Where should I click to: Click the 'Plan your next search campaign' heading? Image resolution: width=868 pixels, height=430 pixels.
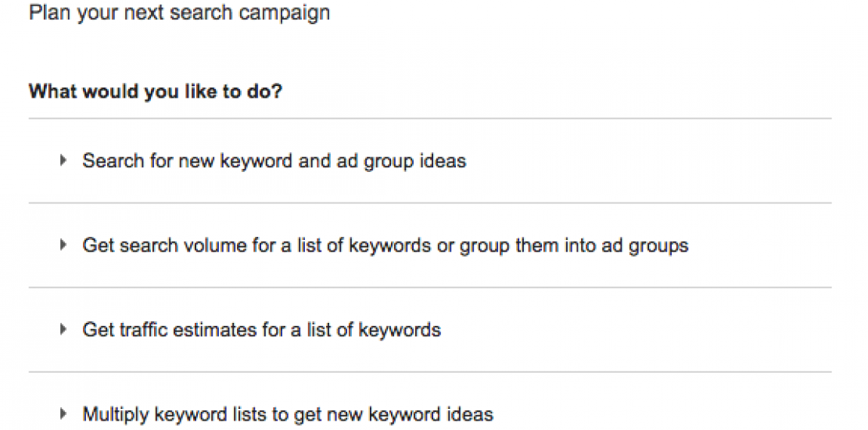[179, 13]
